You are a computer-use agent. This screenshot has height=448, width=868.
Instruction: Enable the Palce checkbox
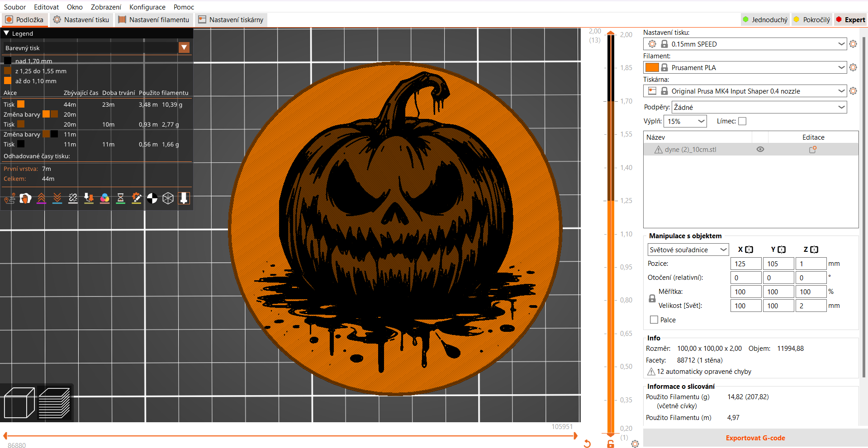(654, 320)
